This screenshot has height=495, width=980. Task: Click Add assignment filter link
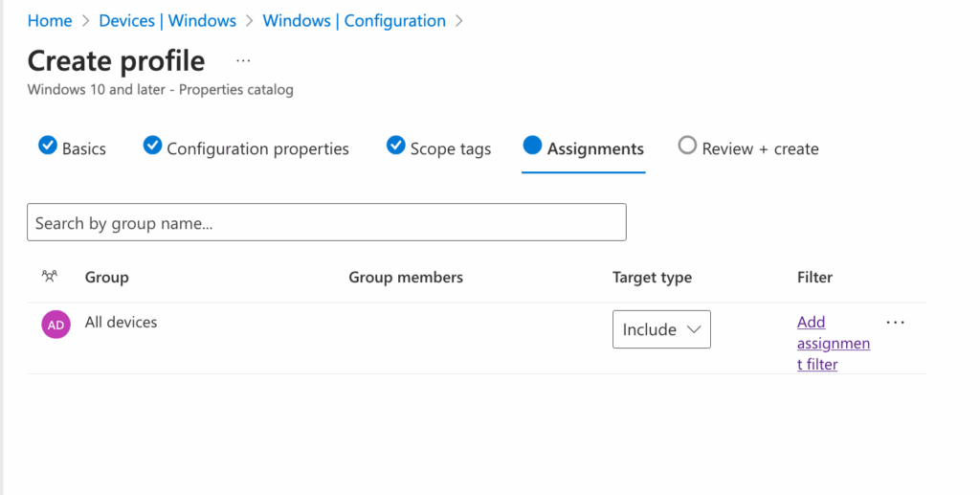tap(833, 343)
